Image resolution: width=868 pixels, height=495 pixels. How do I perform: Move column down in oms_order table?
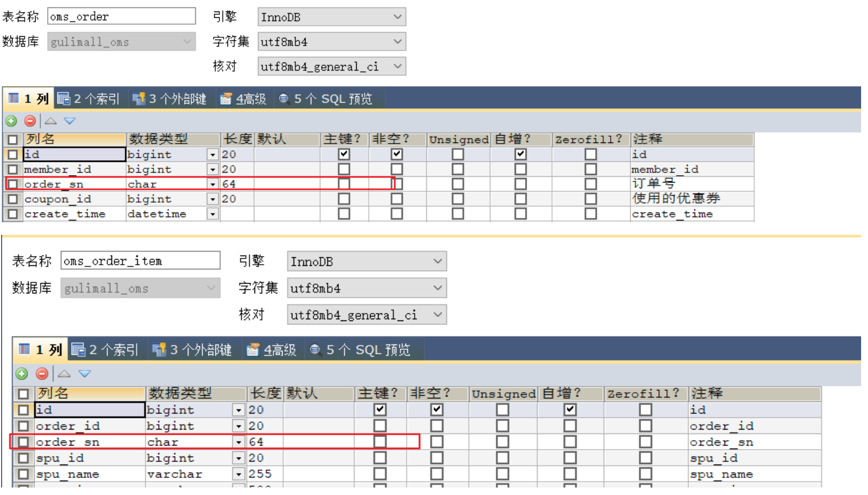point(70,121)
